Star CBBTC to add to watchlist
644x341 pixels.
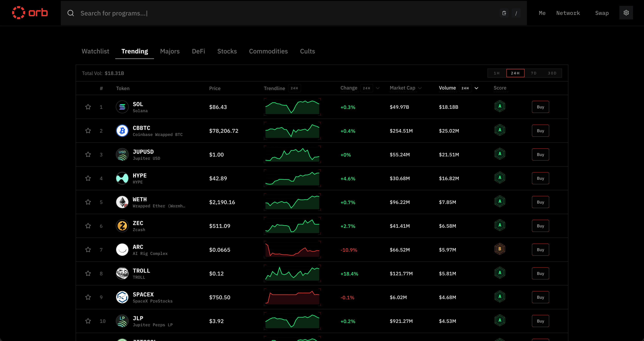[88, 131]
